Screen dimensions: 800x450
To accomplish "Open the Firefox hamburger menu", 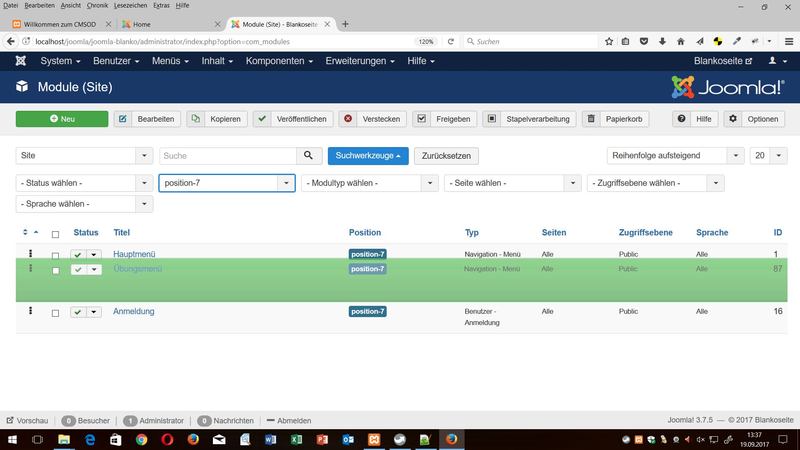I will click(789, 41).
